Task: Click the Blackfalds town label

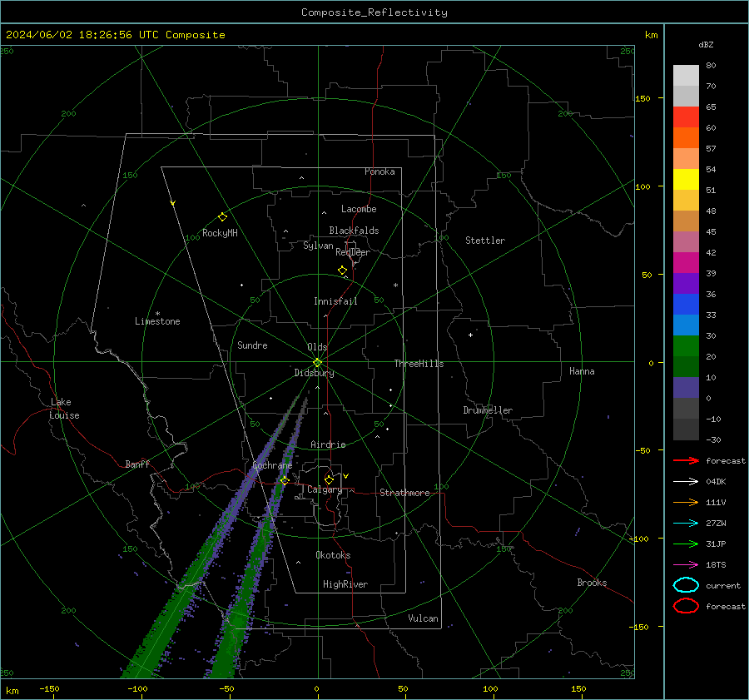Action: [354, 231]
